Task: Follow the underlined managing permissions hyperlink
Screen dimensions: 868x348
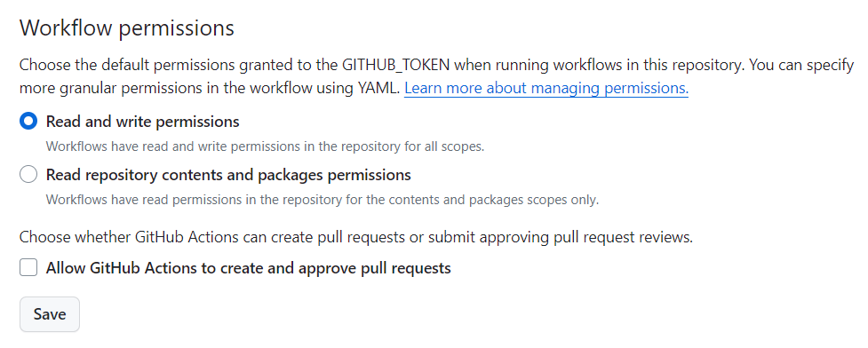Action: click(x=546, y=88)
